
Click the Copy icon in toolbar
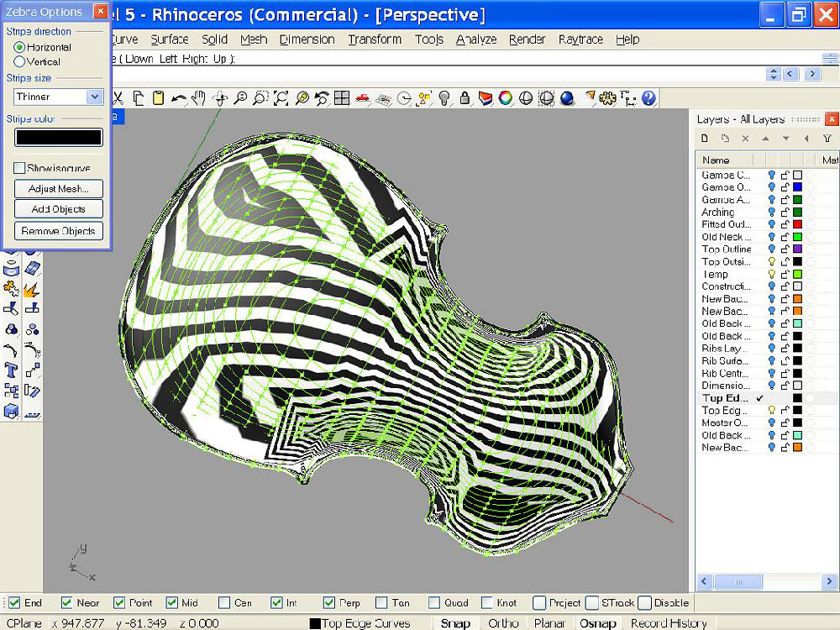click(x=139, y=98)
